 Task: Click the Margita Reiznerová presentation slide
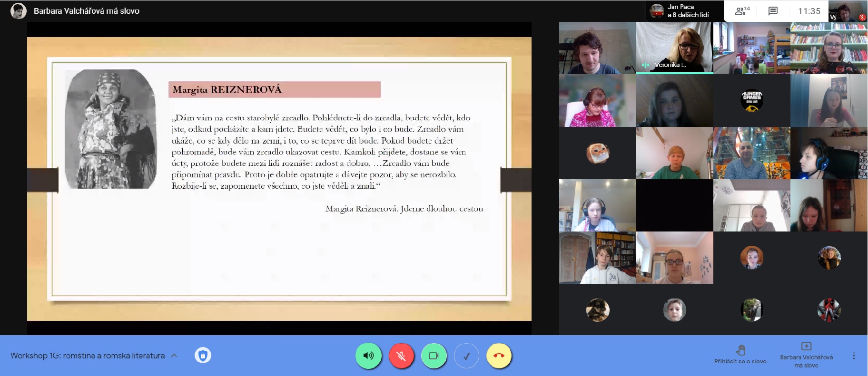[x=279, y=178]
